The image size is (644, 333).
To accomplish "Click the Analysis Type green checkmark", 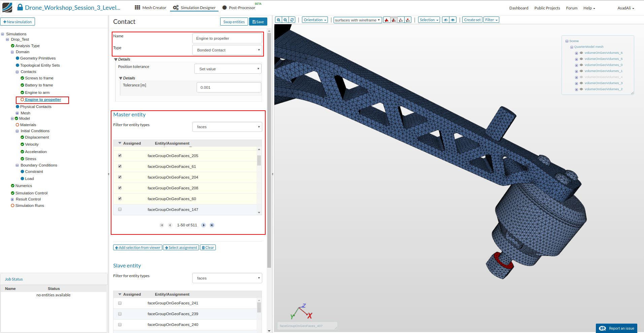I will [13, 46].
